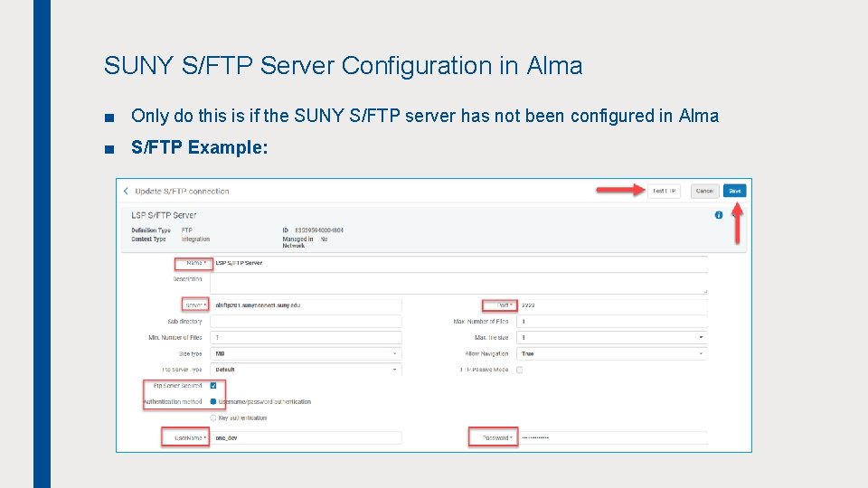The width and height of the screenshot is (868, 488).
Task: Open the Size type MB dropdown
Action: click(x=307, y=353)
